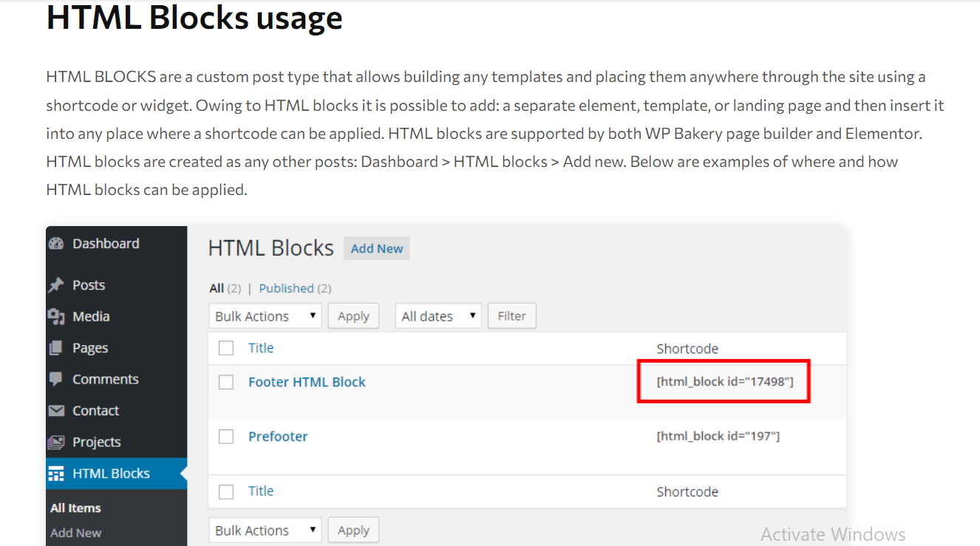980x546 pixels.
Task: Click the Media library icon
Action: coord(56,316)
